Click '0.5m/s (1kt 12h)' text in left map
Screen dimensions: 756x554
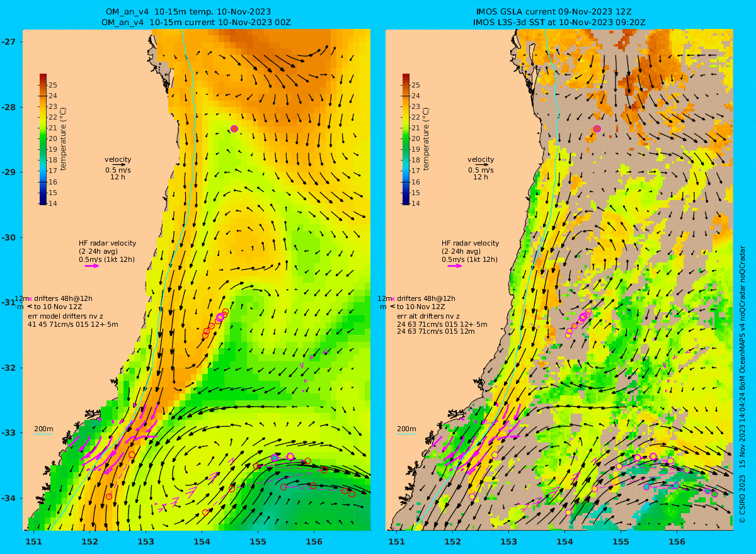click(x=106, y=259)
